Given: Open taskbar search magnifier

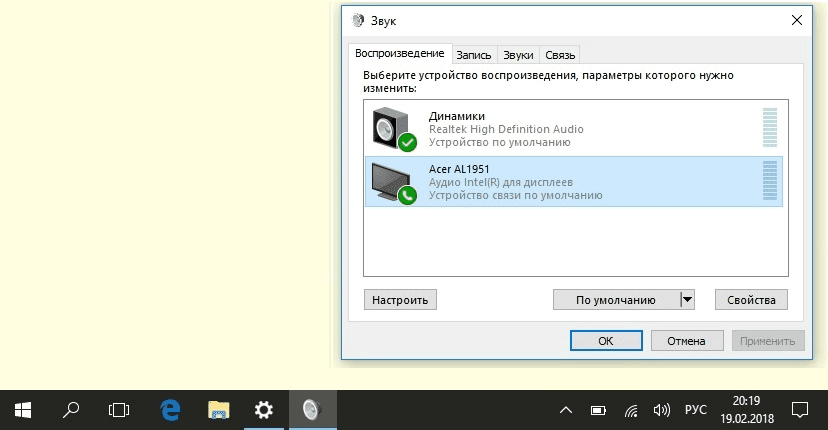Looking at the screenshot, I should pyautogui.click(x=72, y=409).
